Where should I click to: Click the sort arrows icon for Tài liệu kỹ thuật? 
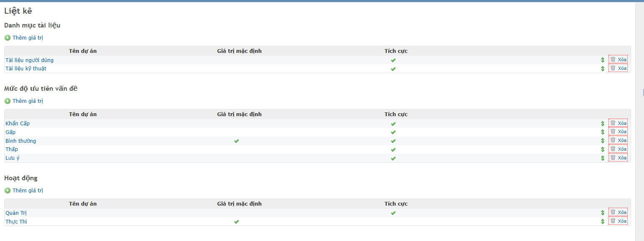602,69
